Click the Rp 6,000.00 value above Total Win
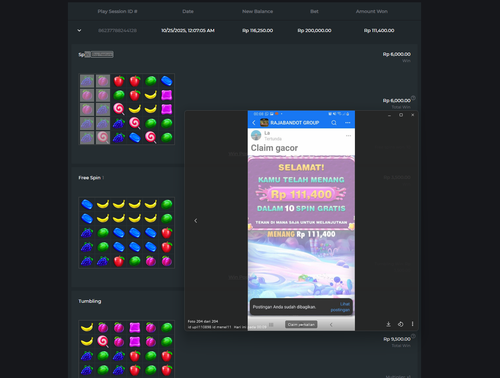 (397, 100)
